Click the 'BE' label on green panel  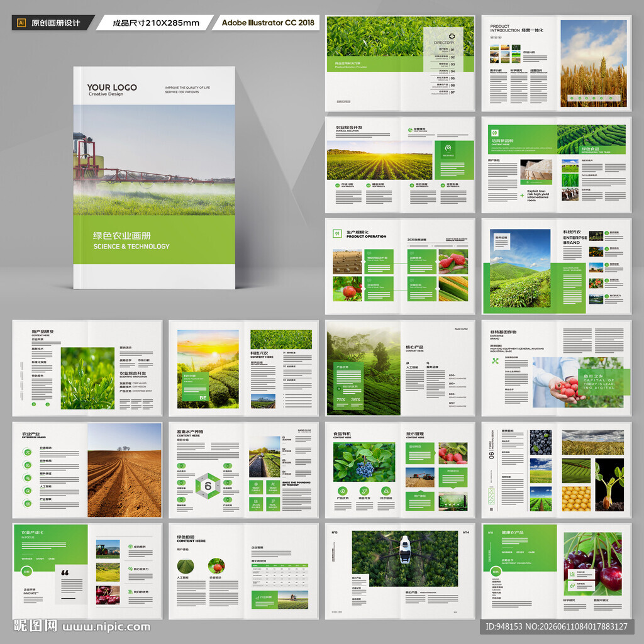click(203, 397)
